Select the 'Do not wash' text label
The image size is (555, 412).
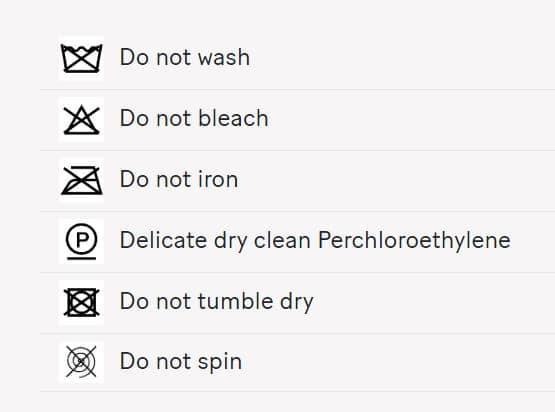pos(185,57)
